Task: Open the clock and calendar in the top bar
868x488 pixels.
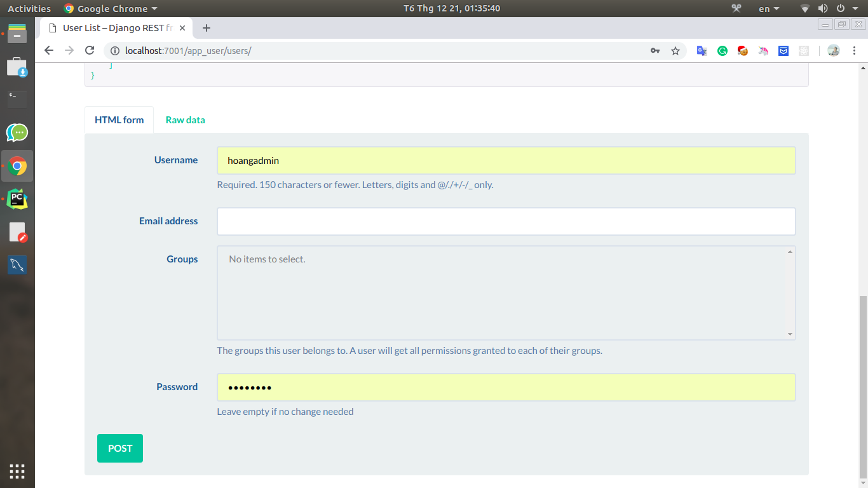Action: [x=452, y=8]
